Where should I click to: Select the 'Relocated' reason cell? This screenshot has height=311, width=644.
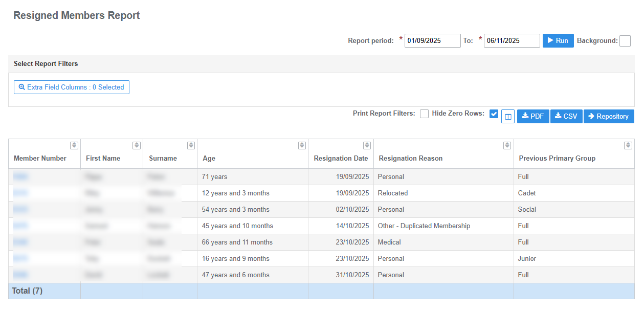pos(443,193)
